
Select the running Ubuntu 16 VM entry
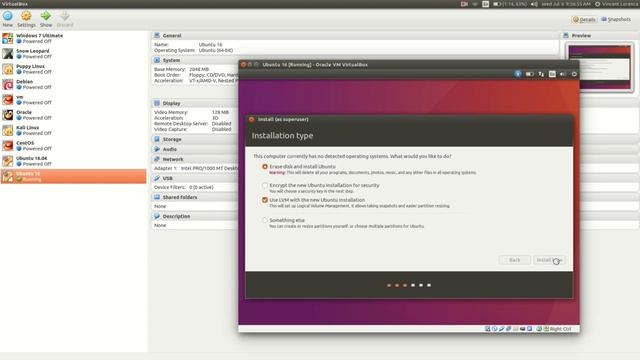pos(73,176)
